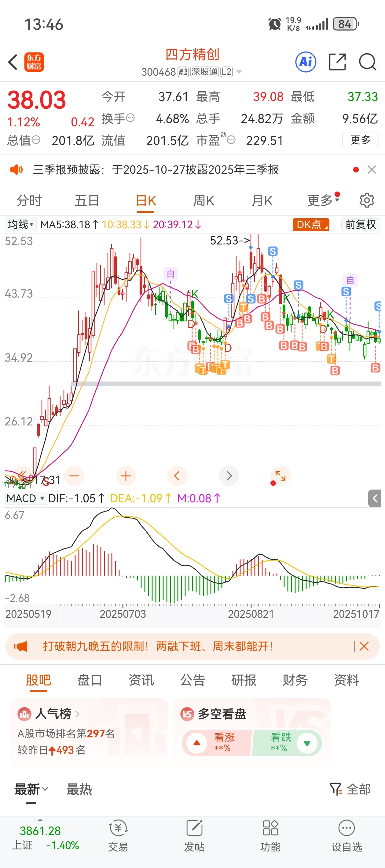Open the 最新 sort dropdown
Image resolution: width=385 pixels, height=868 pixels.
31,789
